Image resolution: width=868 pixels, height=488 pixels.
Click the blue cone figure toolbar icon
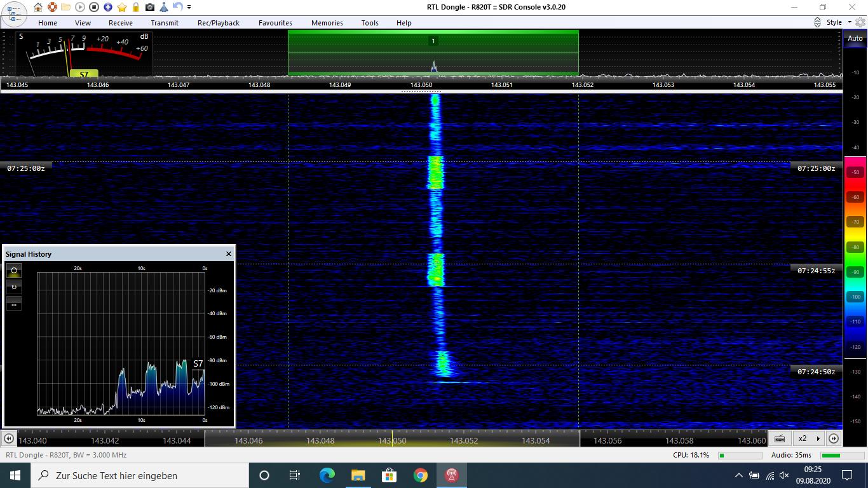coord(164,7)
